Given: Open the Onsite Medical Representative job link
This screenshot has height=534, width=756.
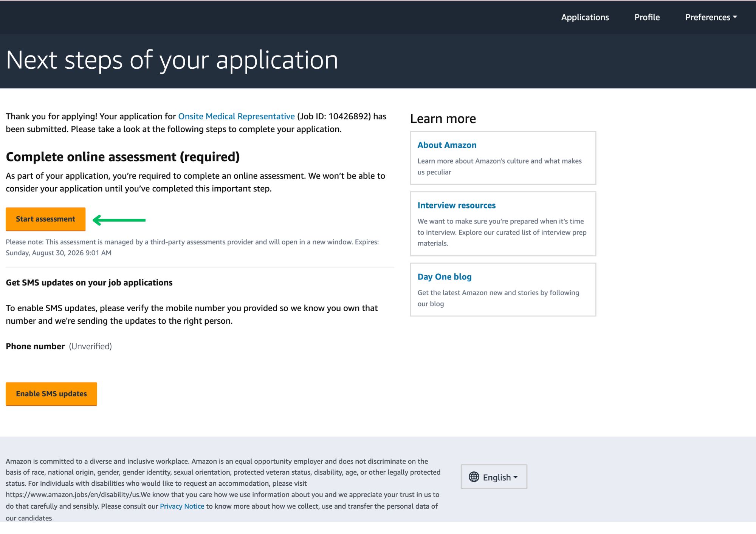Looking at the screenshot, I should pos(236,116).
